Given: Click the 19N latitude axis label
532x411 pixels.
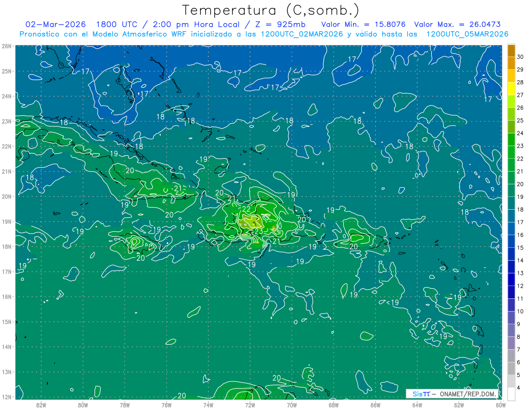Looking at the screenshot, I should [7, 221].
